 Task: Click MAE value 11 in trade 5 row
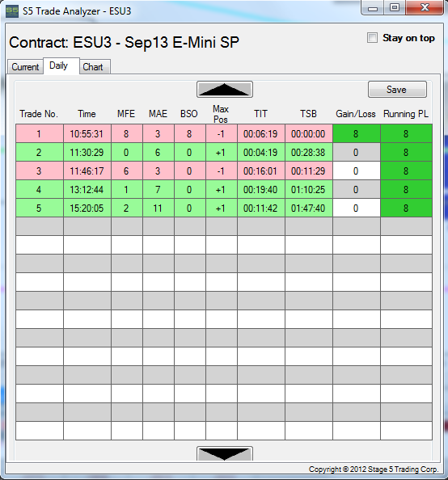pos(158,208)
